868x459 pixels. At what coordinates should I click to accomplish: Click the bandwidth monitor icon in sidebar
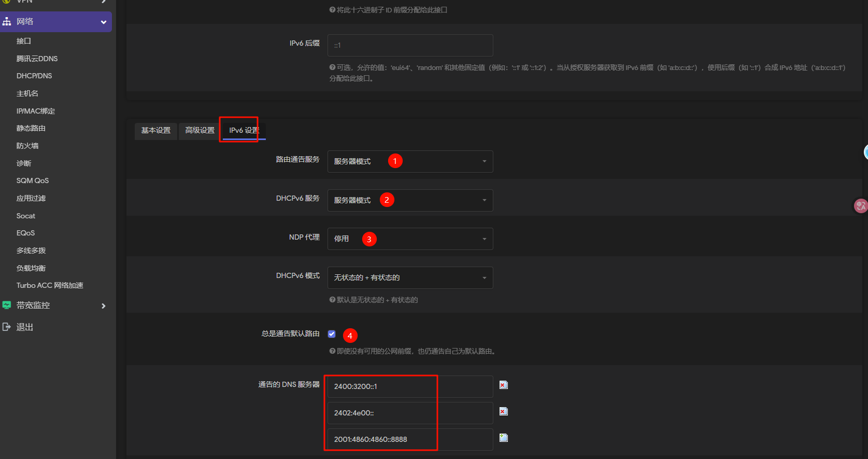7,305
